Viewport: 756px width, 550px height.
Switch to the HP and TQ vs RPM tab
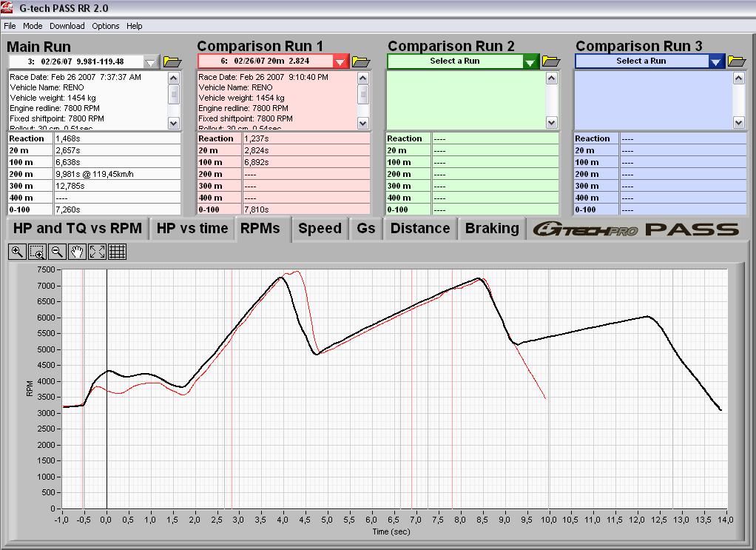point(78,229)
